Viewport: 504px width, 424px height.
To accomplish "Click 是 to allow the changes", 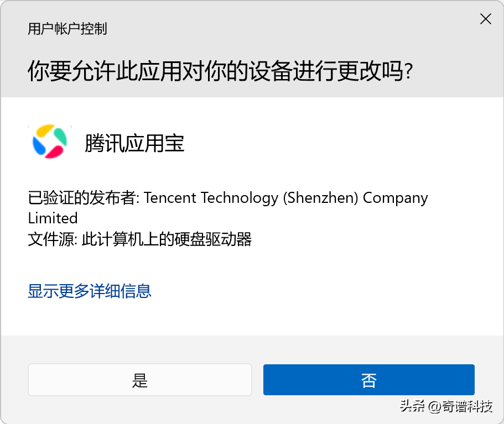I will tap(140, 380).
